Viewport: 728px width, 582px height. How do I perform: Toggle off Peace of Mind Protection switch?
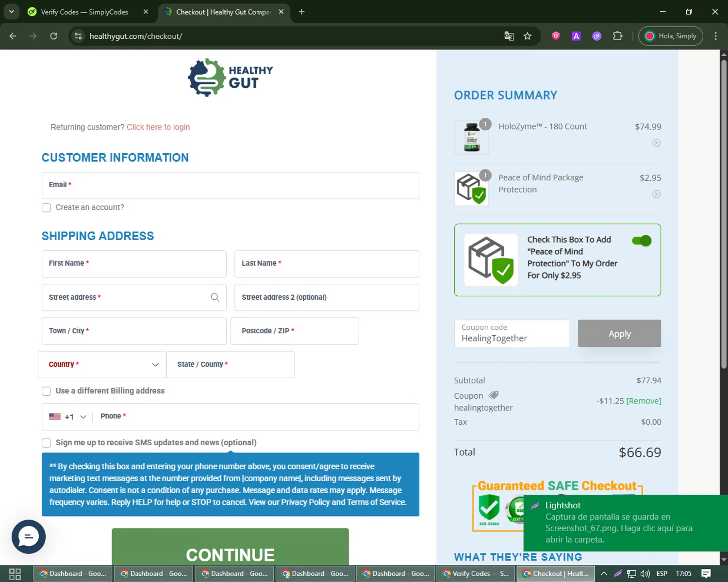click(x=642, y=241)
